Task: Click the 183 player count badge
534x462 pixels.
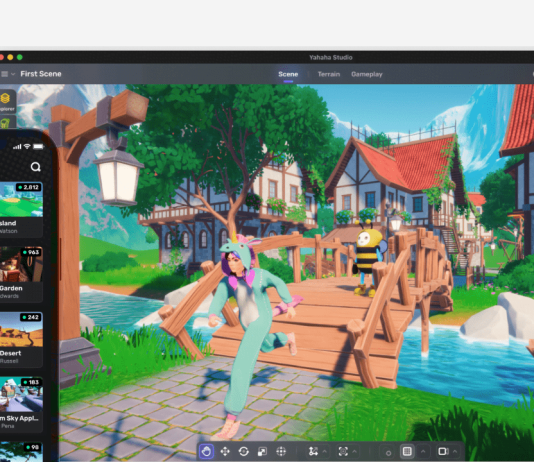Action: click(31, 382)
